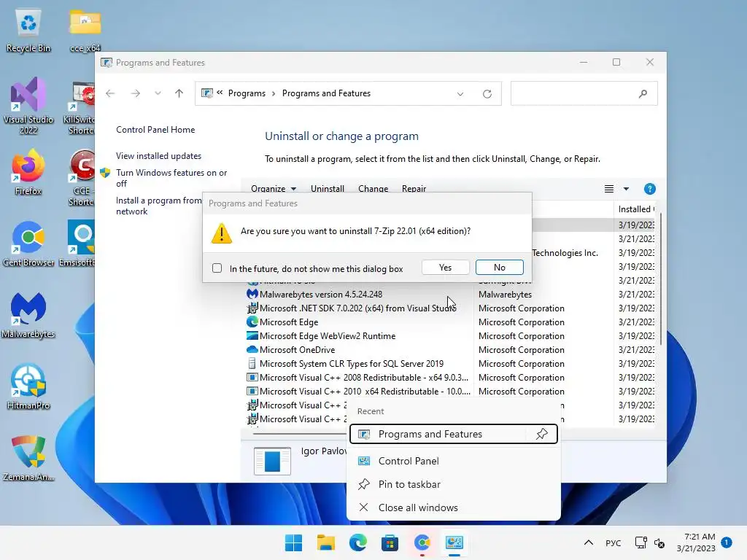Click the search magnifier icon

click(x=643, y=94)
